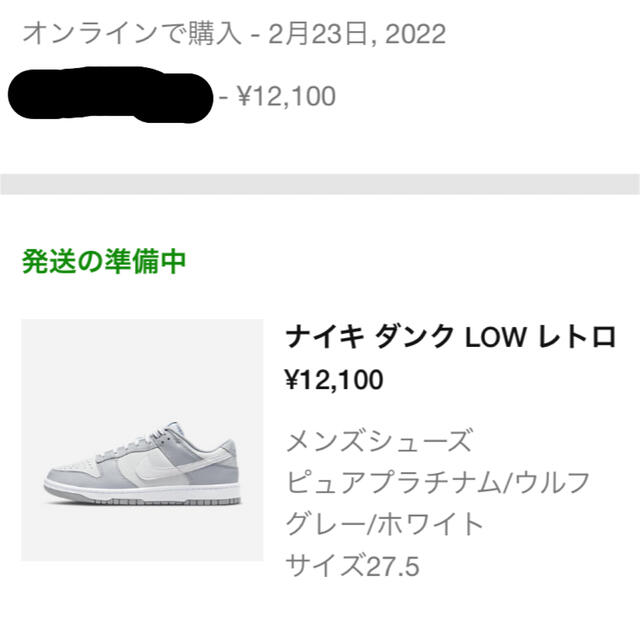Tap the ナイキ ダンク LOW レトロ product title
The height and width of the screenshot is (640, 640).
click(x=451, y=337)
